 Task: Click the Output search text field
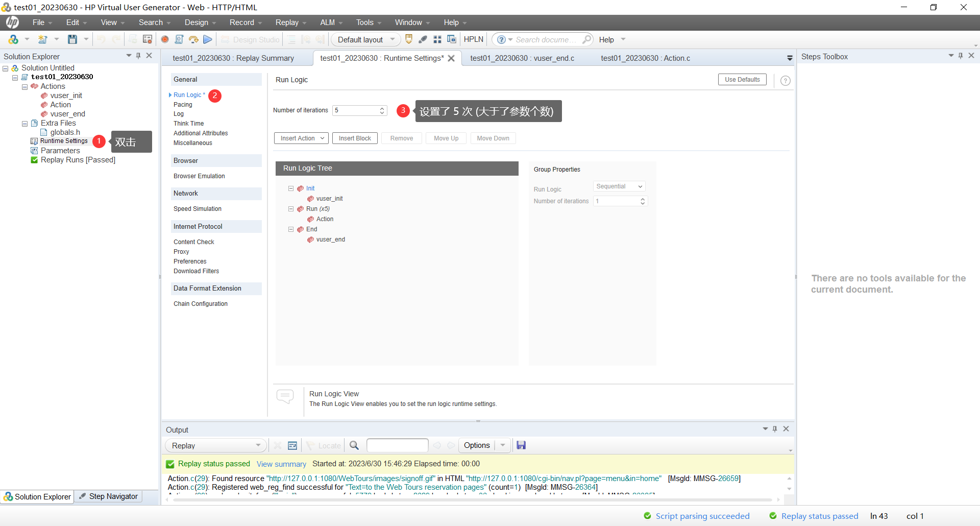pyautogui.click(x=397, y=445)
